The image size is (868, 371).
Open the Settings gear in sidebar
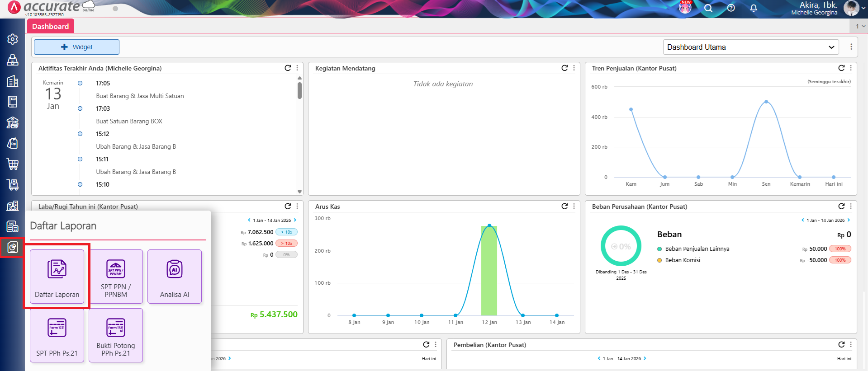pyautogui.click(x=13, y=39)
